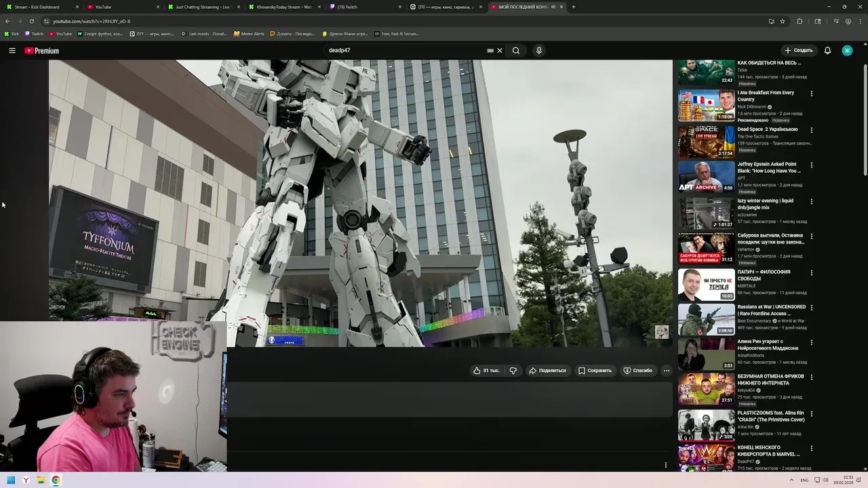Image resolution: width=868 pixels, height=488 pixels.
Task: Open options menu for Jeffrey Epstein Asked video
Action: (812, 165)
